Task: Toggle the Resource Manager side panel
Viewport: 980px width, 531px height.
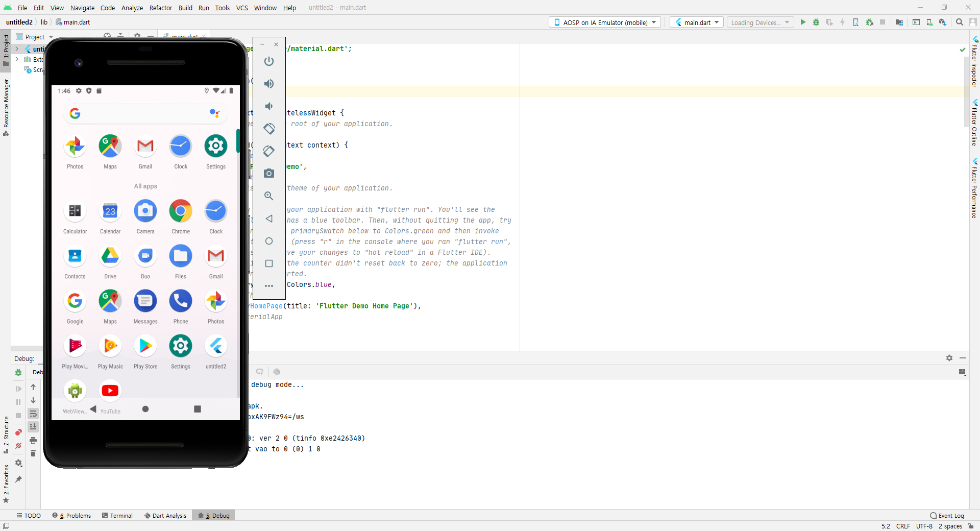Action: [6, 107]
